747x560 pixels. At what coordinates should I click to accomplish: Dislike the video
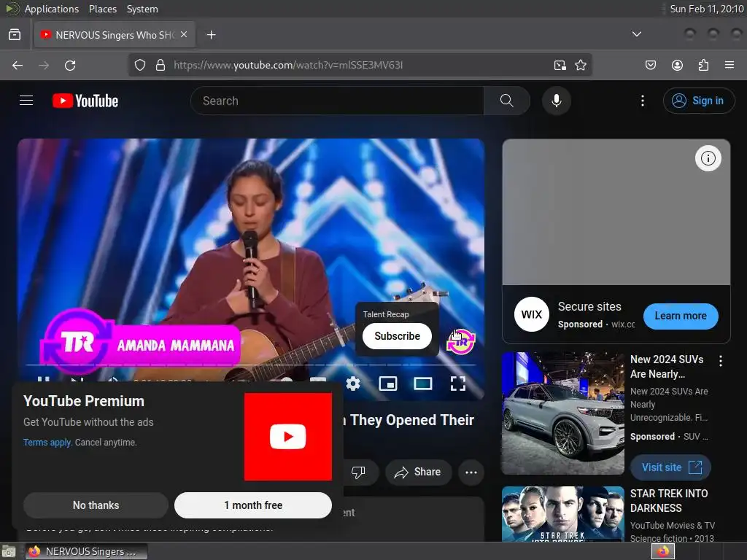358,472
